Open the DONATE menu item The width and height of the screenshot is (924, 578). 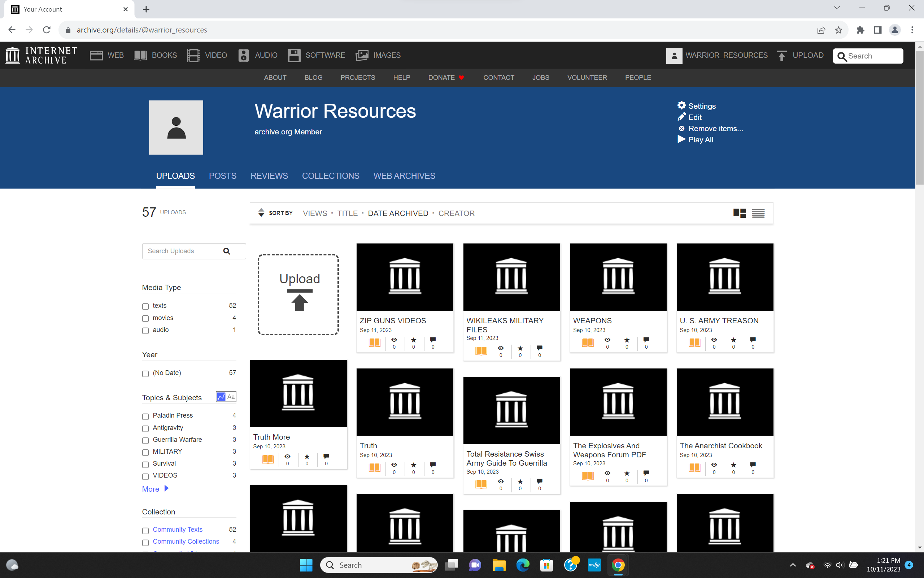[x=446, y=78]
